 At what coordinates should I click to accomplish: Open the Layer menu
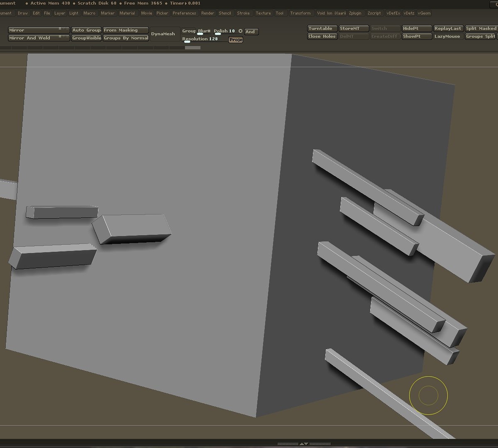click(x=60, y=13)
